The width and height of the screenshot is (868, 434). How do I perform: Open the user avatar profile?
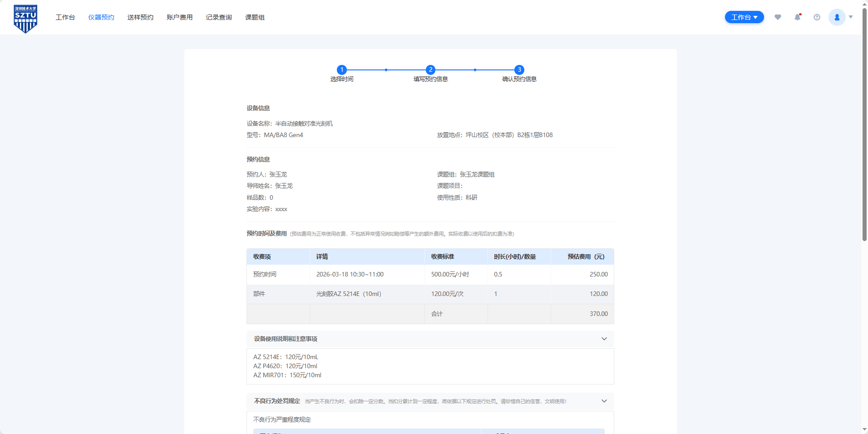[837, 17]
